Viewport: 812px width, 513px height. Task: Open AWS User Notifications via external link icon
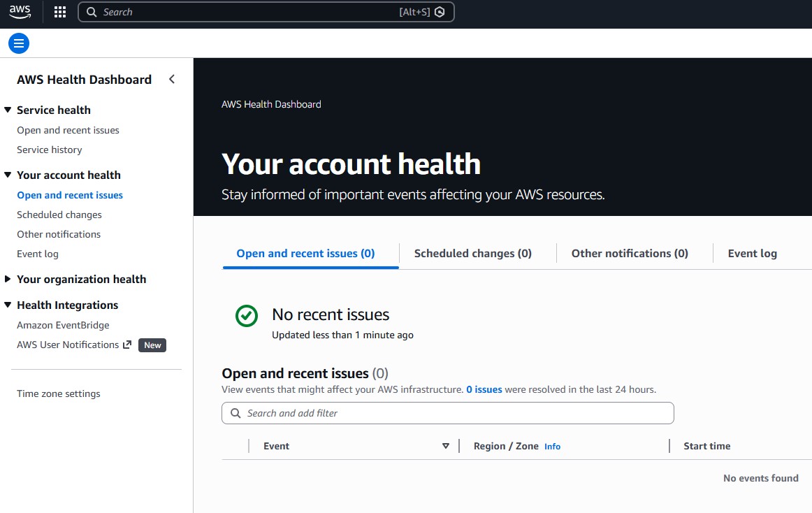(x=128, y=345)
